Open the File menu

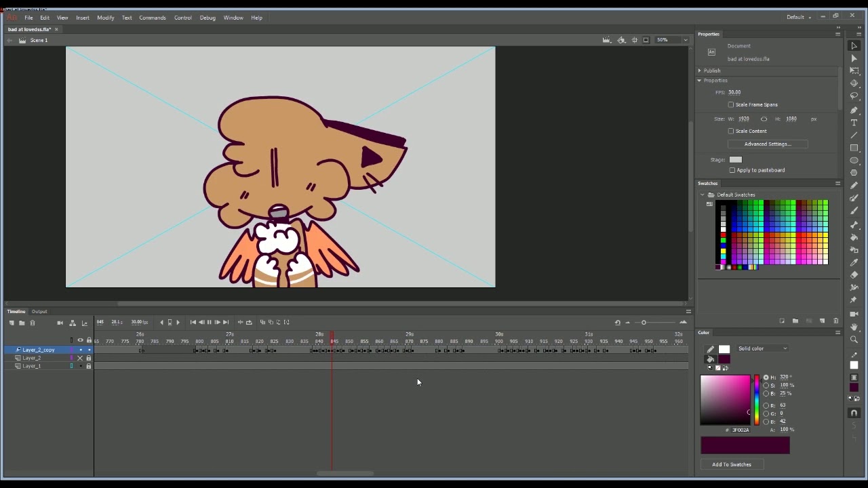28,18
